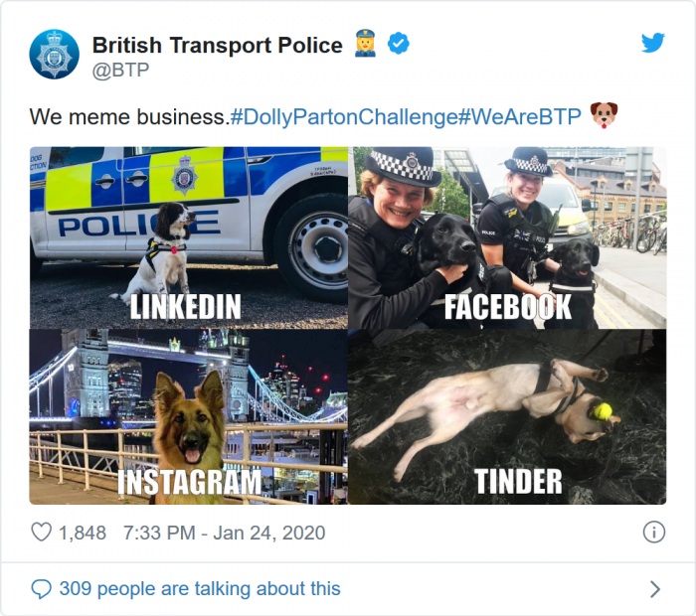Click the 1,848 likes count
696x616 pixels.
coord(83,533)
